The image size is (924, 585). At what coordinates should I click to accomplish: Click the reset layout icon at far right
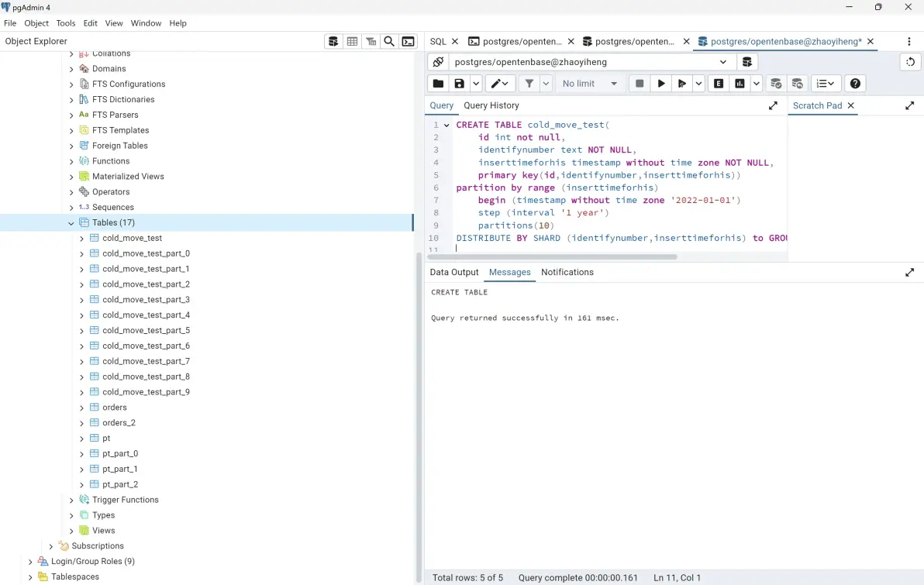tap(911, 62)
